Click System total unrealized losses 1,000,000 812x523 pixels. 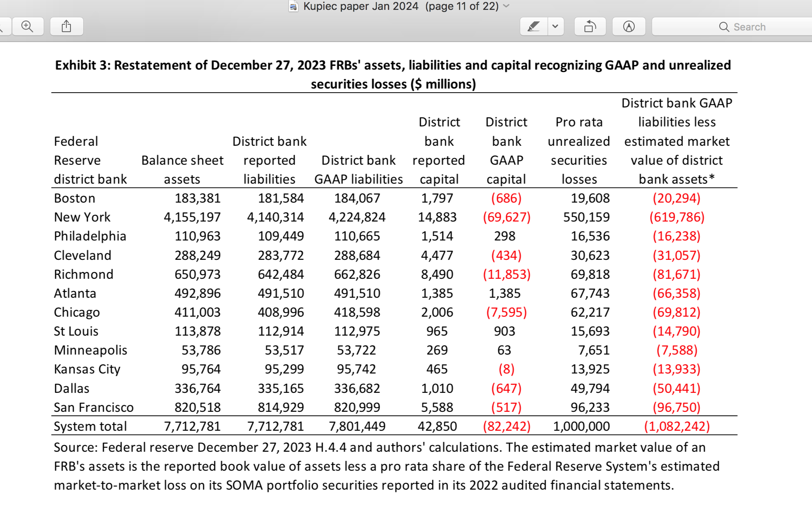tap(581, 426)
